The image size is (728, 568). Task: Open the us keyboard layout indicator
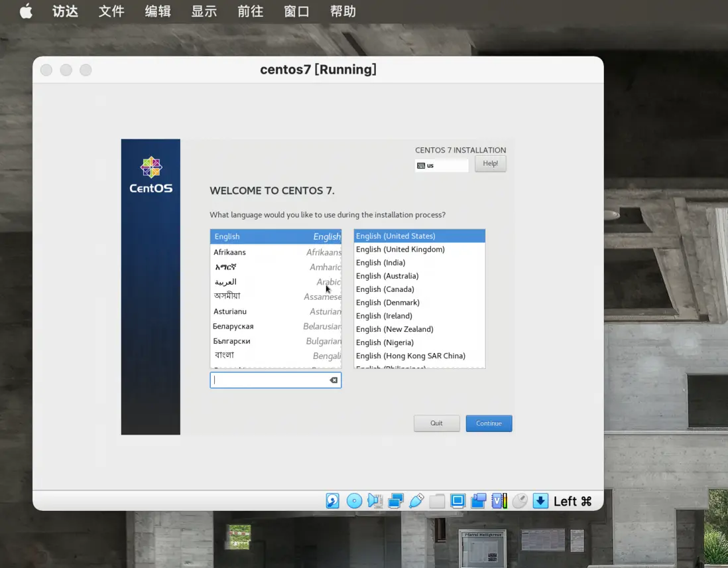pyautogui.click(x=442, y=165)
